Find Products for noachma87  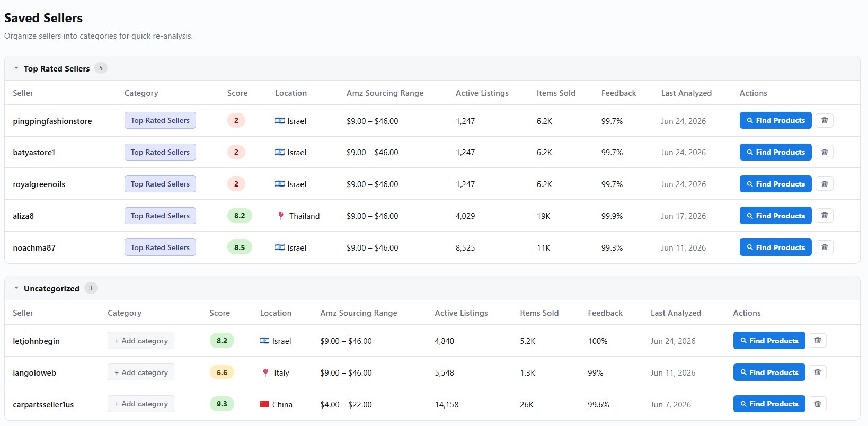775,247
